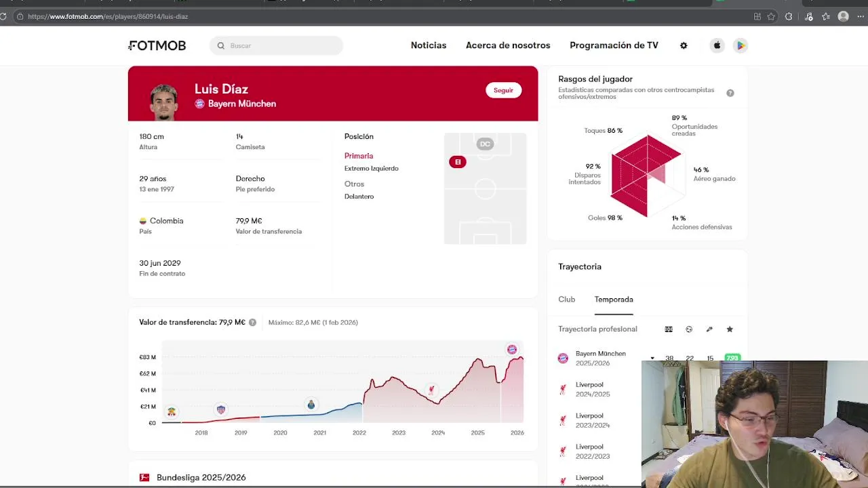Click the Liverpool crest next to 2024/2025
Viewport: 868px width, 488px height.
coord(563,389)
